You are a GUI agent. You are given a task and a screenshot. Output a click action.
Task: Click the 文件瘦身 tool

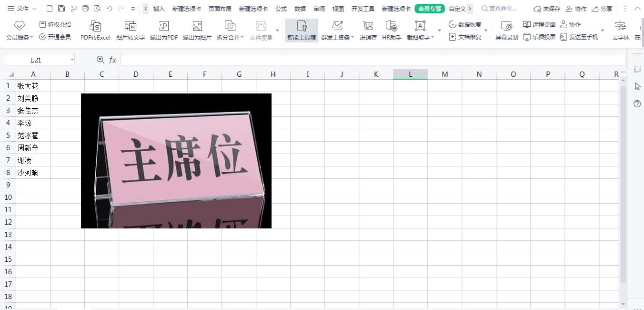pos(261,31)
